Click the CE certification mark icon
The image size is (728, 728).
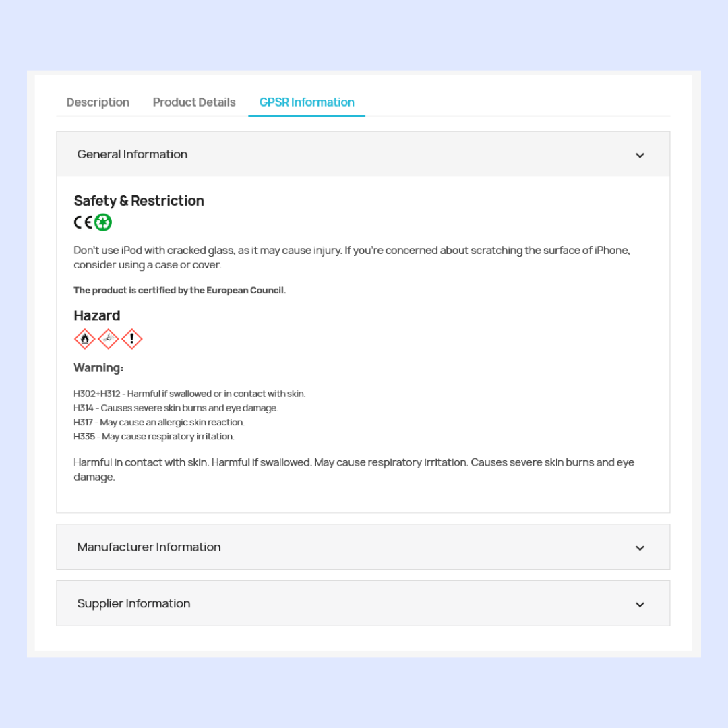click(x=83, y=222)
